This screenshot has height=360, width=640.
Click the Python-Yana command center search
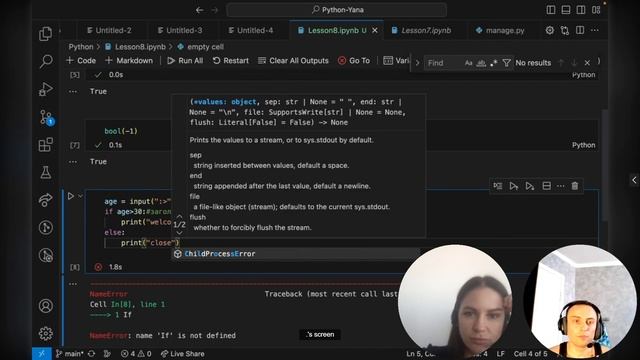click(x=337, y=10)
